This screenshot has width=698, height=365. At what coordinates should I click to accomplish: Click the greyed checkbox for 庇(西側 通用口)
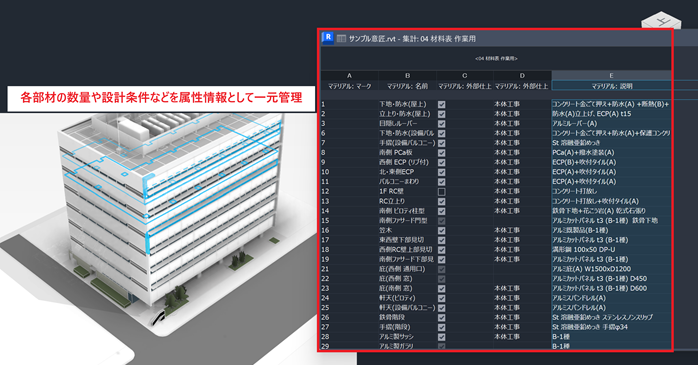(x=441, y=269)
